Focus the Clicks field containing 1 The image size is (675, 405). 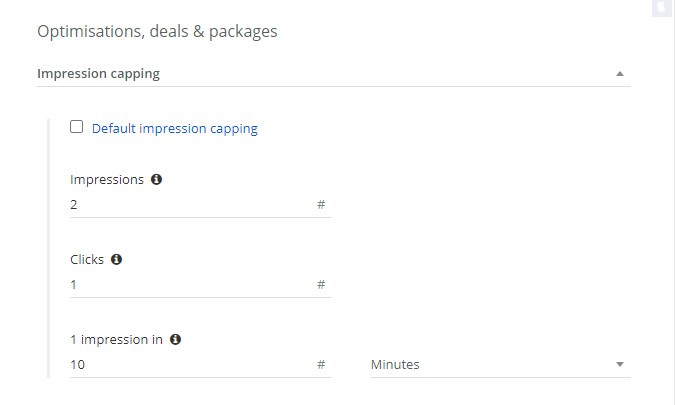[200, 284]
